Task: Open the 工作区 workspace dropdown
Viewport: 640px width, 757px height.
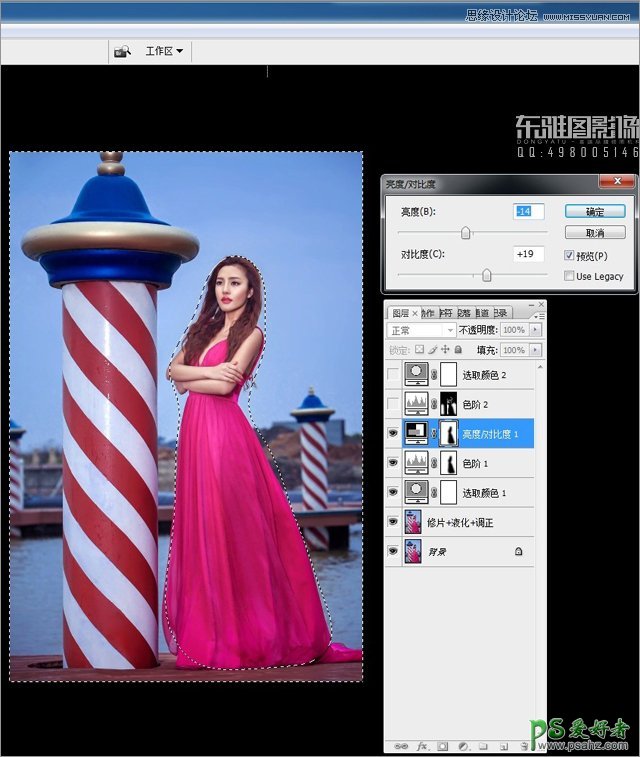Action: (x=164, y=51)
